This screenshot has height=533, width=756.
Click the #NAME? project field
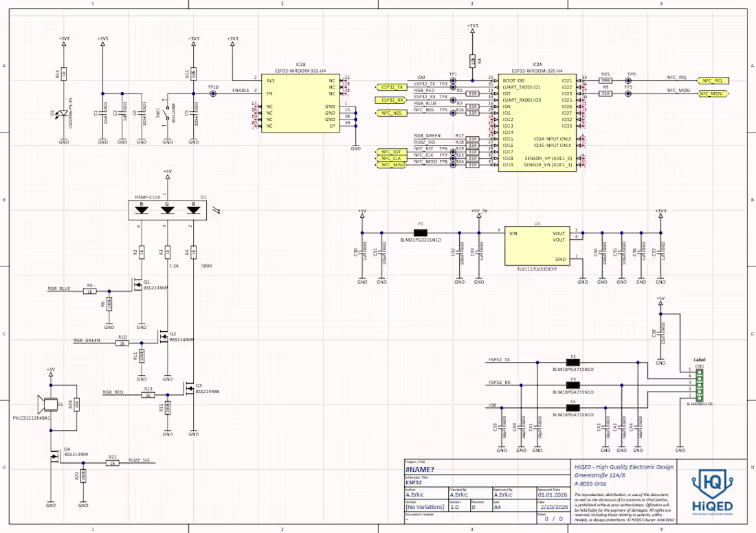pos(421,470)
